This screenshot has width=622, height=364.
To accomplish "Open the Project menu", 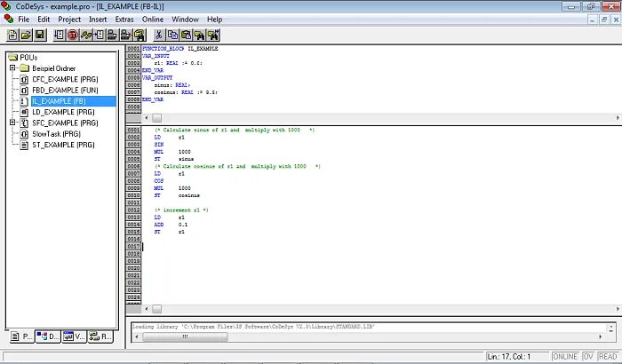I will point(69,20).
